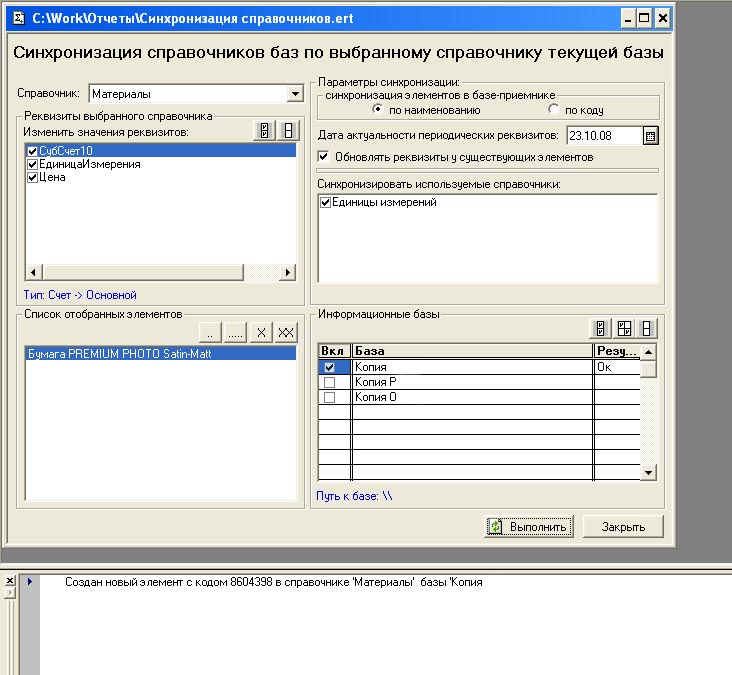Uncheck all requisites in the attribute list toolbar
Screen dimensions: 732x675
tap(288, 131)
